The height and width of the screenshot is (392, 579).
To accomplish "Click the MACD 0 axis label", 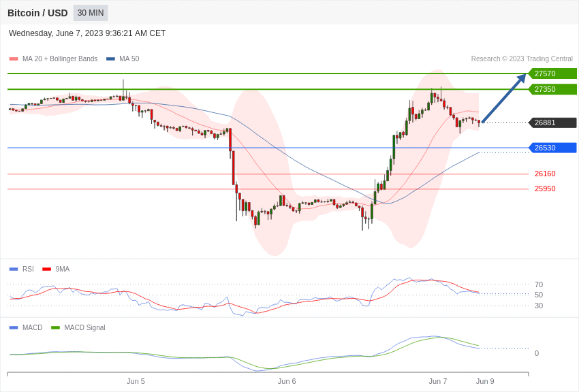I will [537, 353].
